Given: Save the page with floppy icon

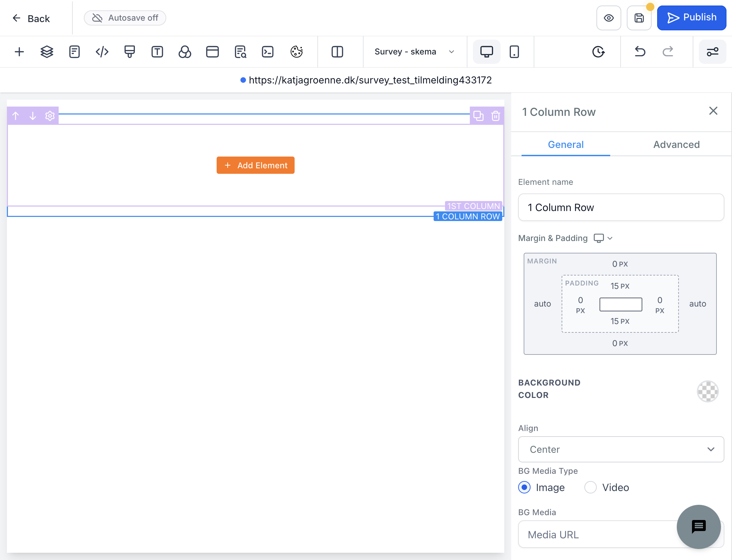Looking at the screenshot, I should click(639, 18).
